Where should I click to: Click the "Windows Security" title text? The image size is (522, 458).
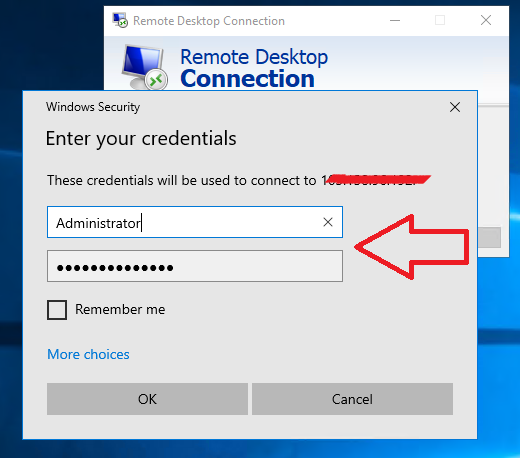coord(93,107)
